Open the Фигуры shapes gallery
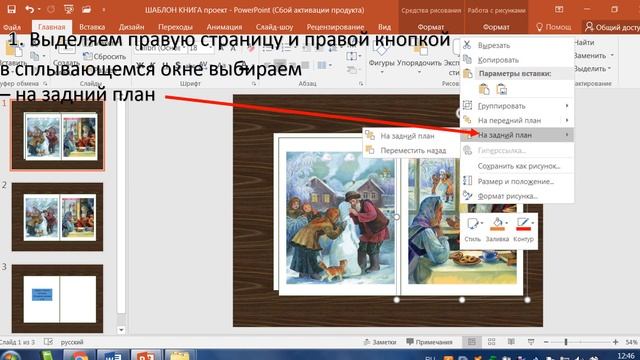The height and width of the screenshot is (360, 640). pos(381,57)
